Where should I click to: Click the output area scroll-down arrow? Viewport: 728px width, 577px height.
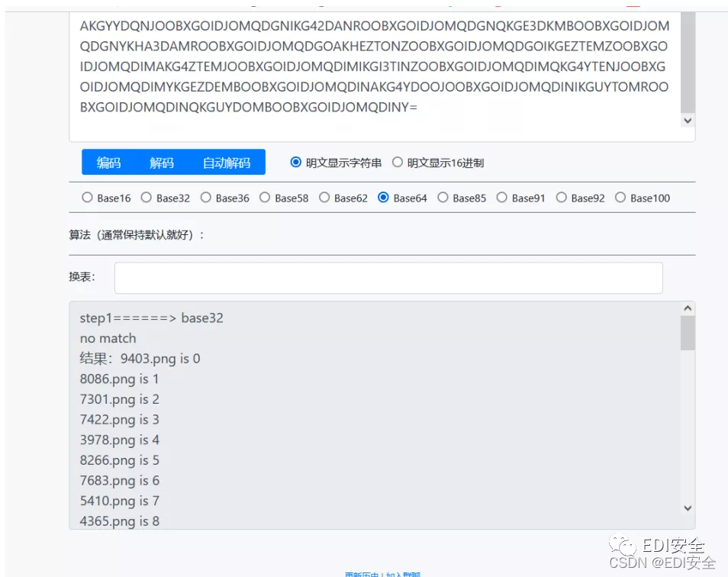coord(688,508)
